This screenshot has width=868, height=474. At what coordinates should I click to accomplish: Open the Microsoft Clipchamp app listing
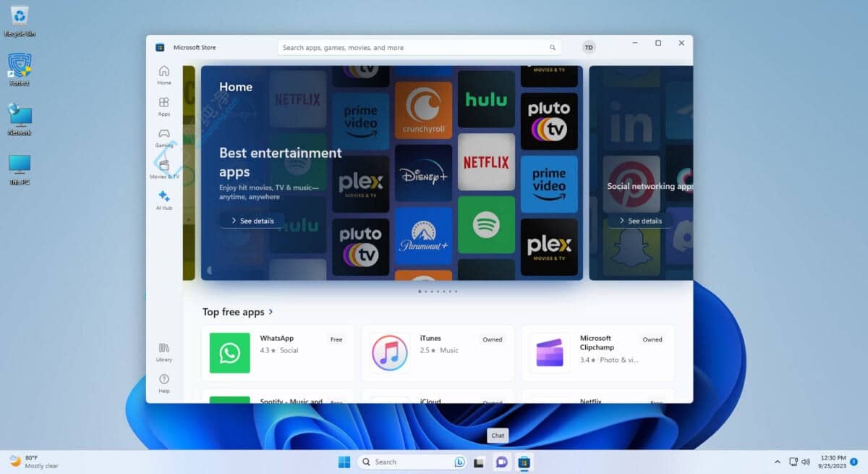pyautogui.click(x=597, y=353)
